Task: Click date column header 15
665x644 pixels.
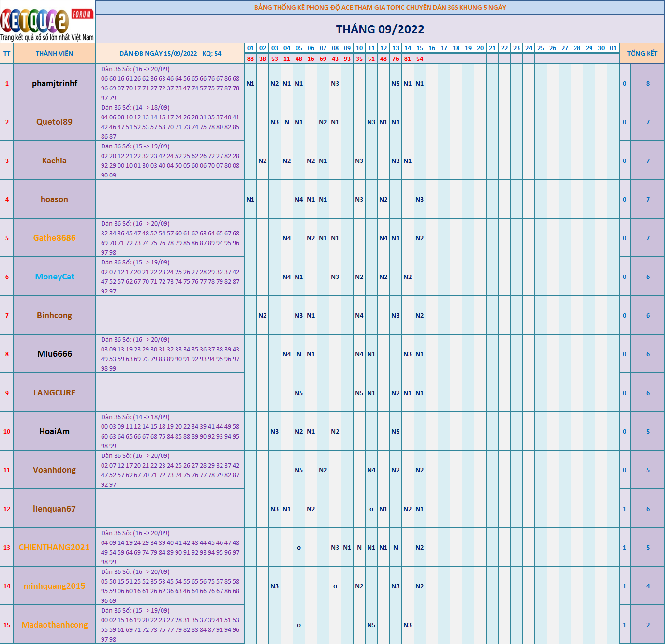Action: coord(419,48)
